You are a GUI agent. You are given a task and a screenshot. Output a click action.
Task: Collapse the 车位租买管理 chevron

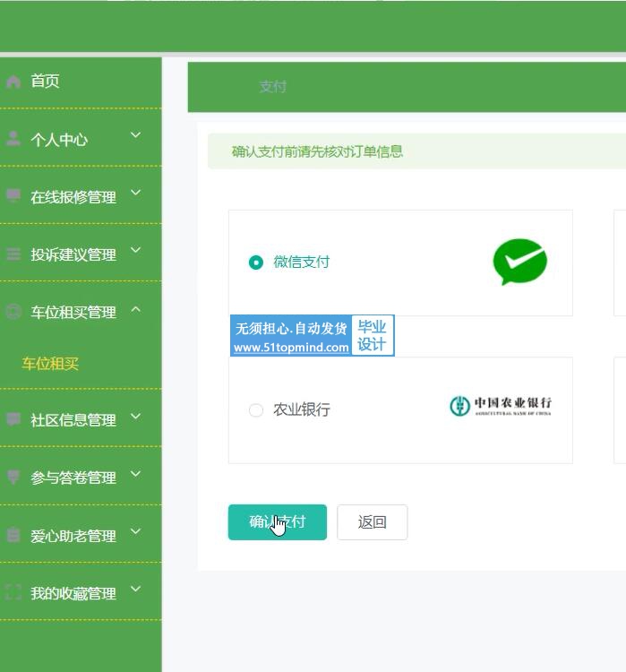[x=135, y=309]
